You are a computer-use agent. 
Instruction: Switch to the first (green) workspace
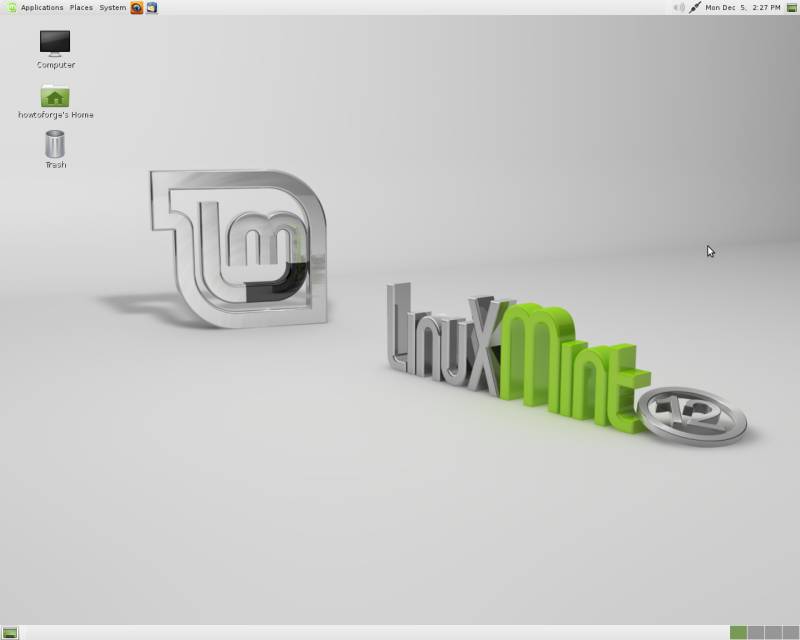click(738, 633)
